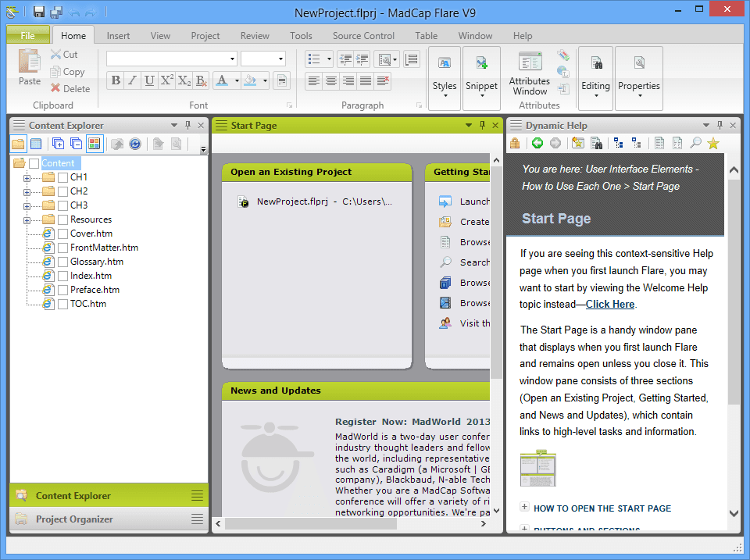Click the add to favorites icon in Dynamic Help
Viewport: 750px width, 560px height.
[578, 143]
